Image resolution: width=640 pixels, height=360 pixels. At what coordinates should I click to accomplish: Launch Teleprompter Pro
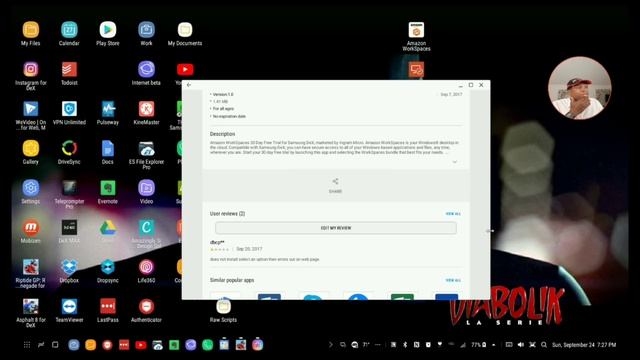click(69, 188)
